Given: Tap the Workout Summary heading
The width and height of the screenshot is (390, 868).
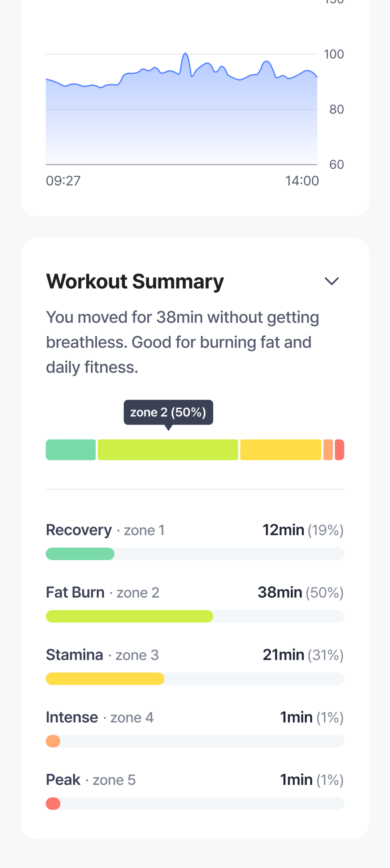Looking at the screenshot, I should [x=135, y=281].
